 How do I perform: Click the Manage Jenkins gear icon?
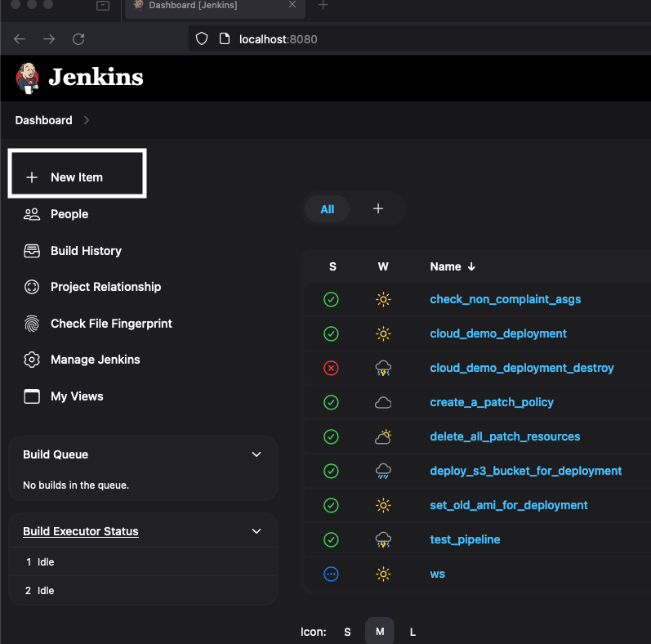point(32,360)
